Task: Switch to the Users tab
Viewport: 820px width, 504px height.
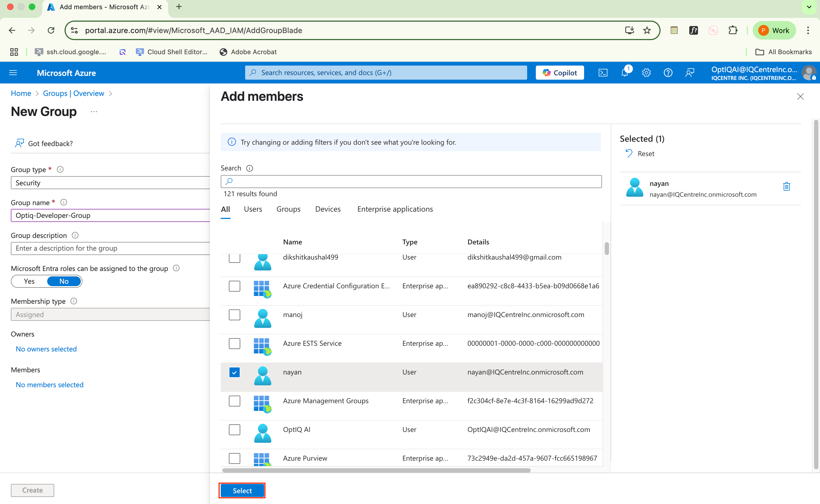Action: pos(253,209)
